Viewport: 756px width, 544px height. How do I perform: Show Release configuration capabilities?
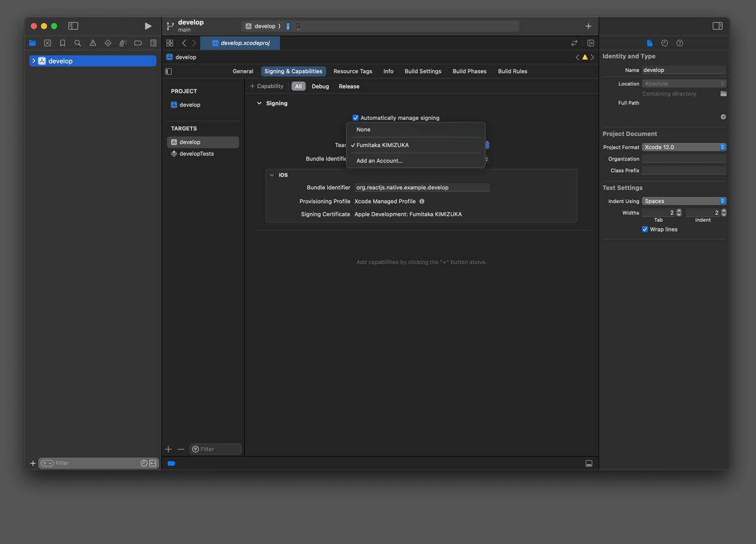coord(349,86)
